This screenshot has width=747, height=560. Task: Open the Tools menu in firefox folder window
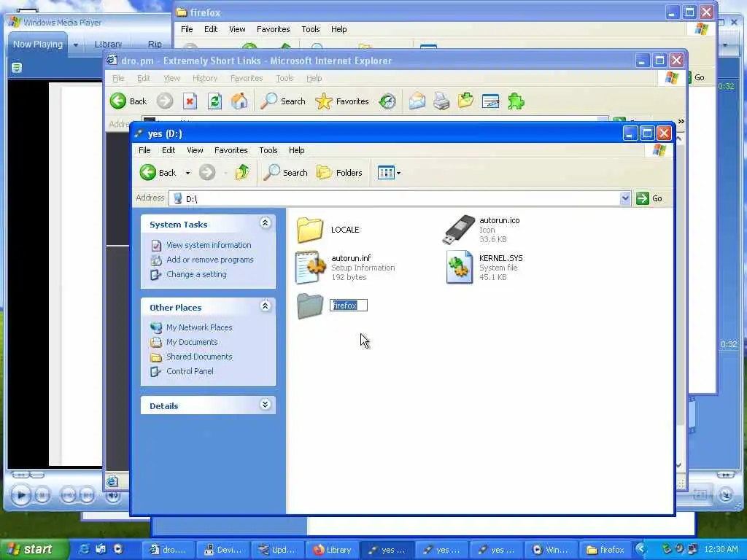pos(310,29)
